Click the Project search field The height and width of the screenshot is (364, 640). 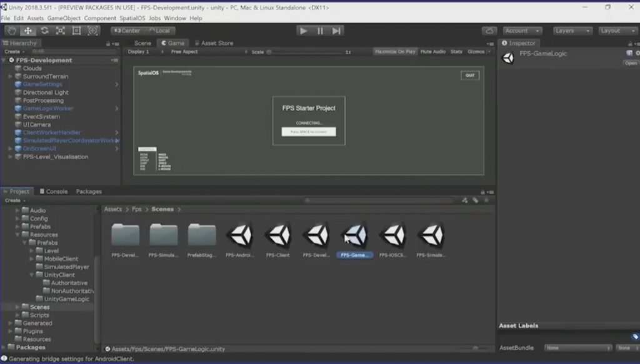click(x=379, y=200)
